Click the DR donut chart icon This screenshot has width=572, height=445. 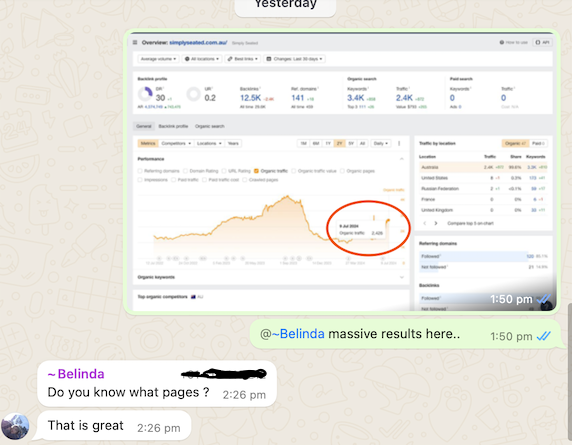[x=145, y=94]
